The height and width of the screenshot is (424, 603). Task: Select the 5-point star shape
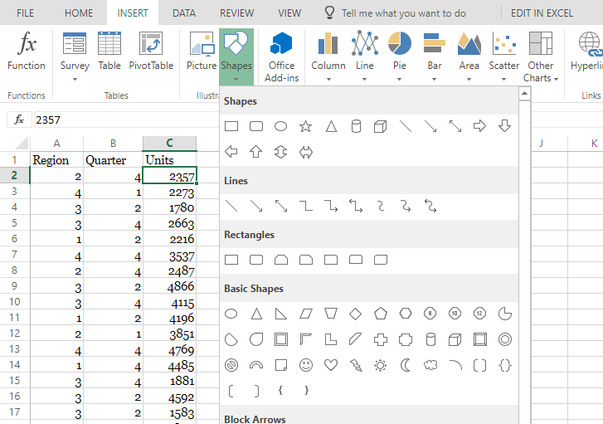click(306, 126)
